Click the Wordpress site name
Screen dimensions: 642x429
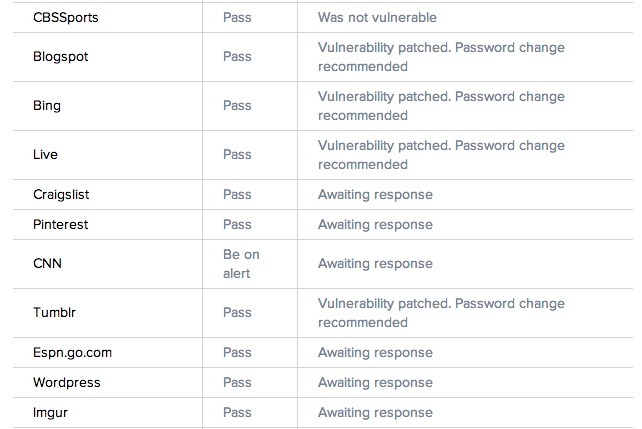[67, 382]
